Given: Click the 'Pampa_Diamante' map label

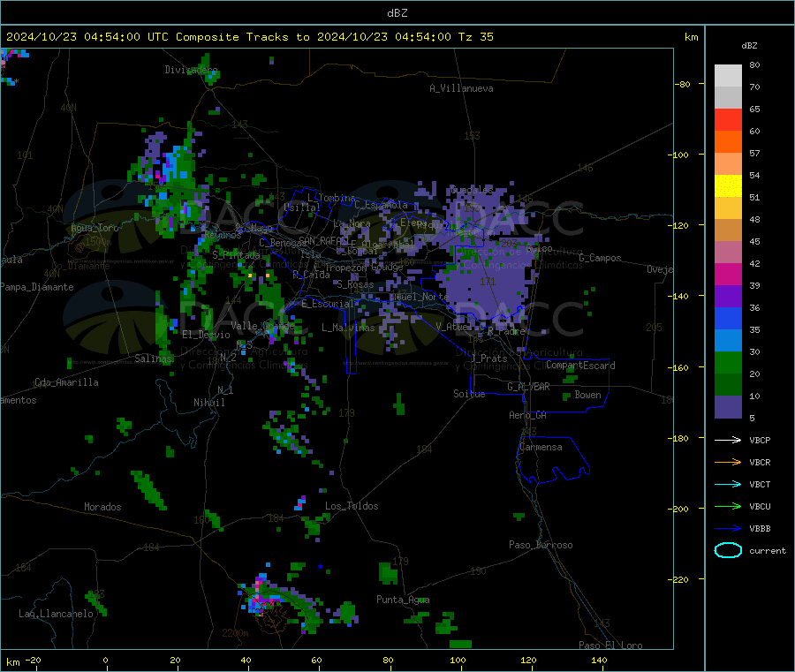Looking at the screenshot, I should click(37, 287).
